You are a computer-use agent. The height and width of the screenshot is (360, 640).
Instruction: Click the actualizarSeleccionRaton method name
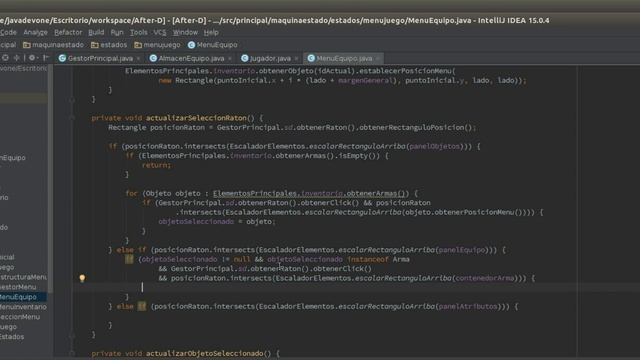tap(196, 118)
